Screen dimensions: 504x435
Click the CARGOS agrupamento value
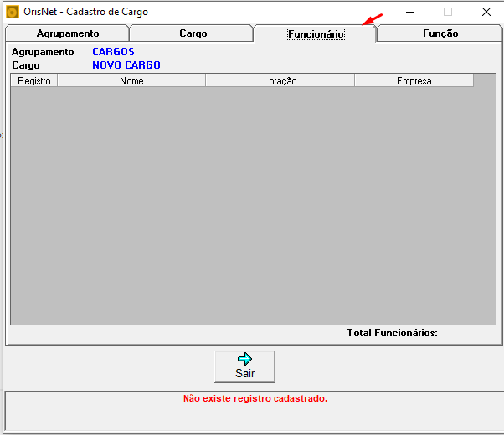point(113,52)
